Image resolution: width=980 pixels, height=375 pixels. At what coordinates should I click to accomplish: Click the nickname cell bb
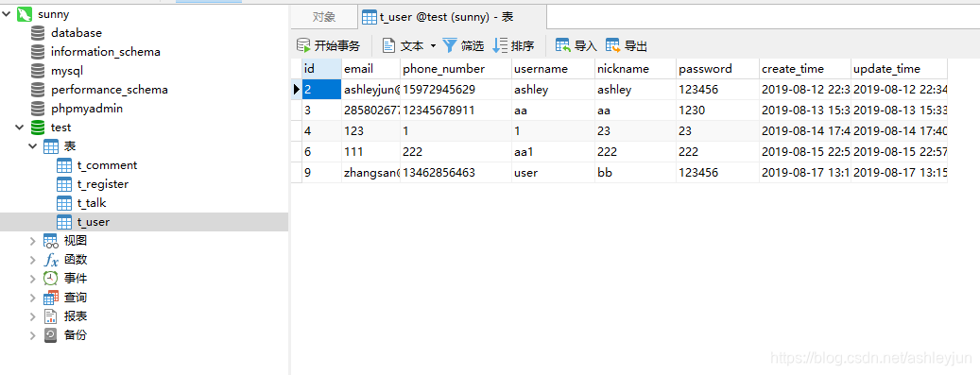click(x=635, y=172)
